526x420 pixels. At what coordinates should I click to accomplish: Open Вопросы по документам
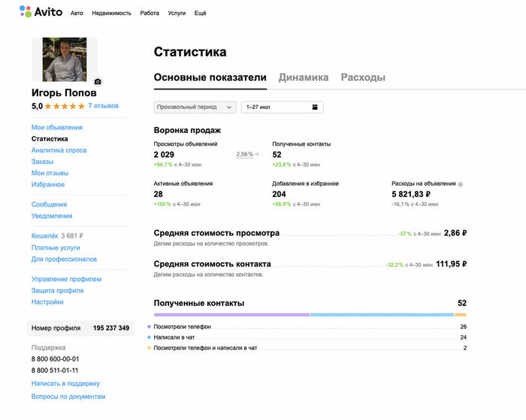click(x=68, y=397)
